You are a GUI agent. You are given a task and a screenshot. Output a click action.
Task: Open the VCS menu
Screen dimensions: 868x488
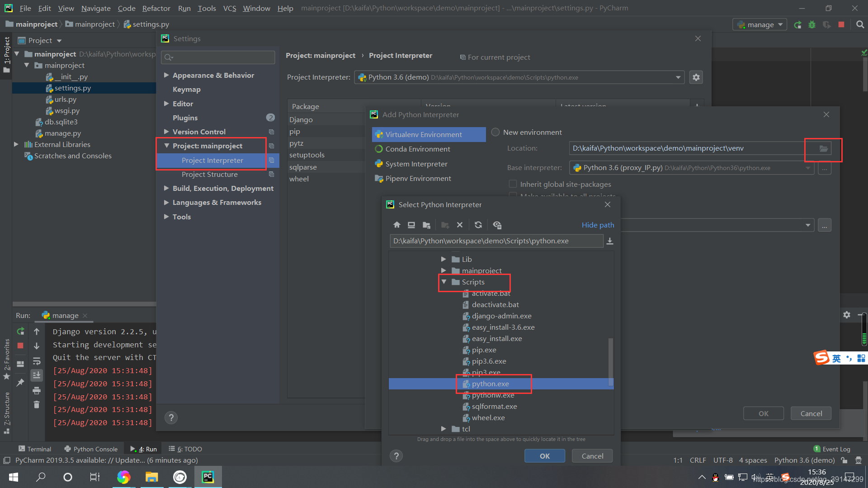230,8
